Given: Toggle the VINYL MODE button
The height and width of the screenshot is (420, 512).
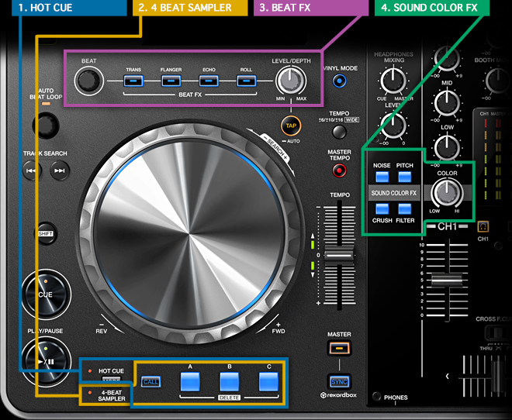Looking at the screenshot, I should click(x=340, y=81).
